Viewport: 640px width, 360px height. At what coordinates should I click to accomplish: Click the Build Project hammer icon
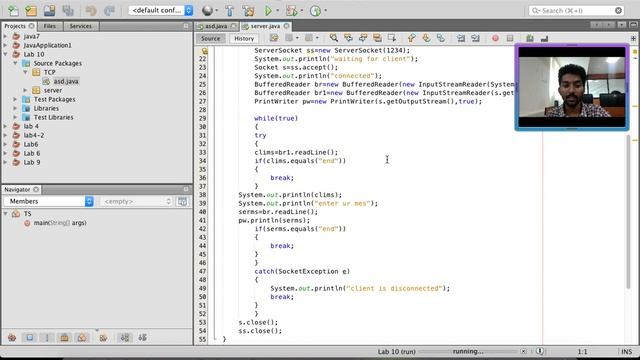point(229,11)
